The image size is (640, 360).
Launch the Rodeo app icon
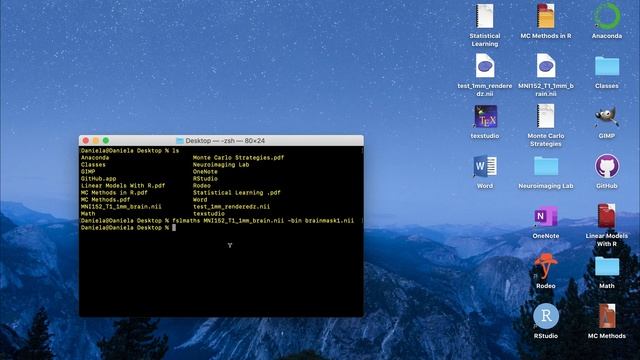pos(546,266)
